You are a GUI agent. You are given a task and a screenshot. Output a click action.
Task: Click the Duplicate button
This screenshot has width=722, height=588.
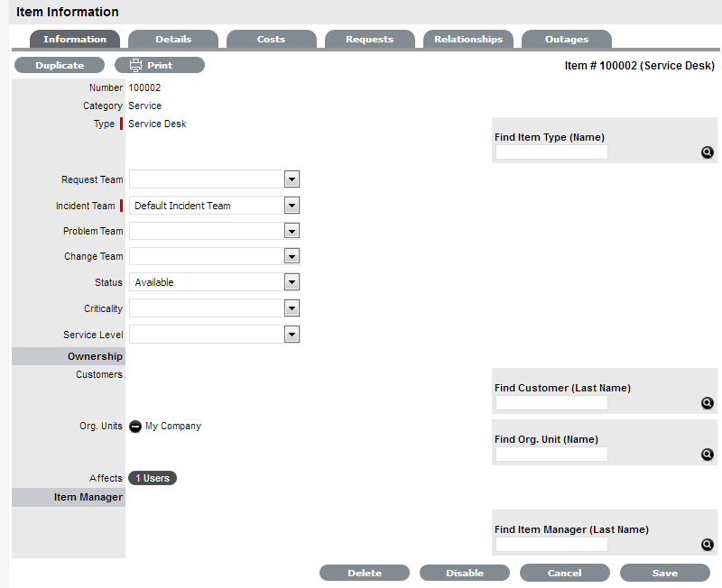(x=60, y=65)
